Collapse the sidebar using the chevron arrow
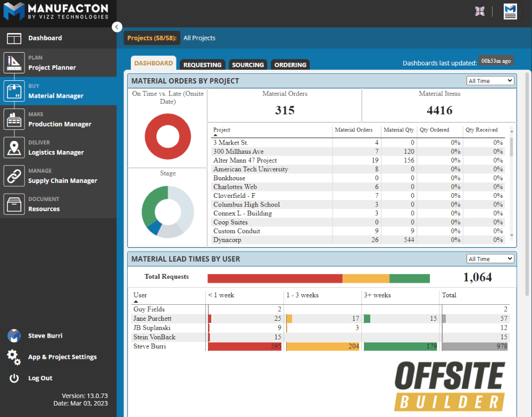Image resolution: width=532 pixels, height=417 pixels. [117, 27]
